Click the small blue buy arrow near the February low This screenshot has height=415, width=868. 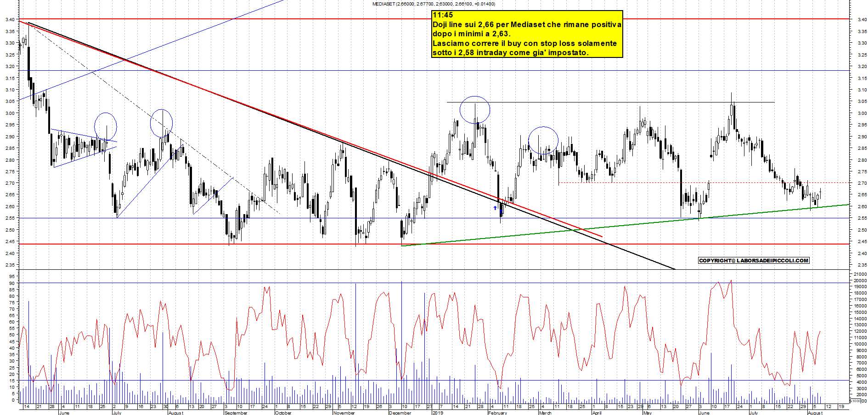pos(495,208)
